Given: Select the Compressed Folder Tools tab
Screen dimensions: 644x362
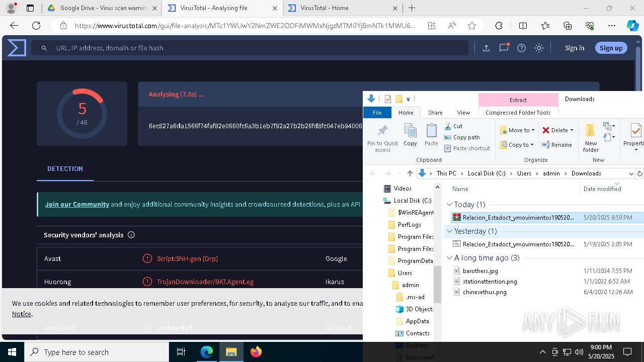Looking at the screenshot, I should pos(518,113).
